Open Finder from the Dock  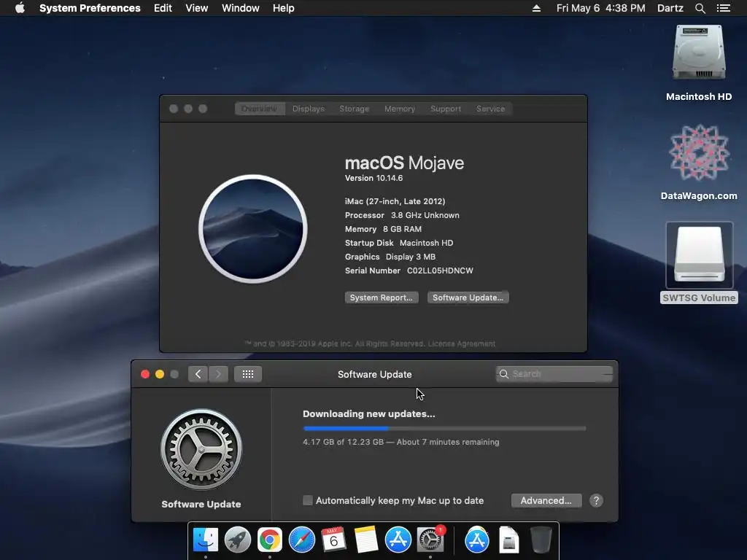tap(206, 540)
